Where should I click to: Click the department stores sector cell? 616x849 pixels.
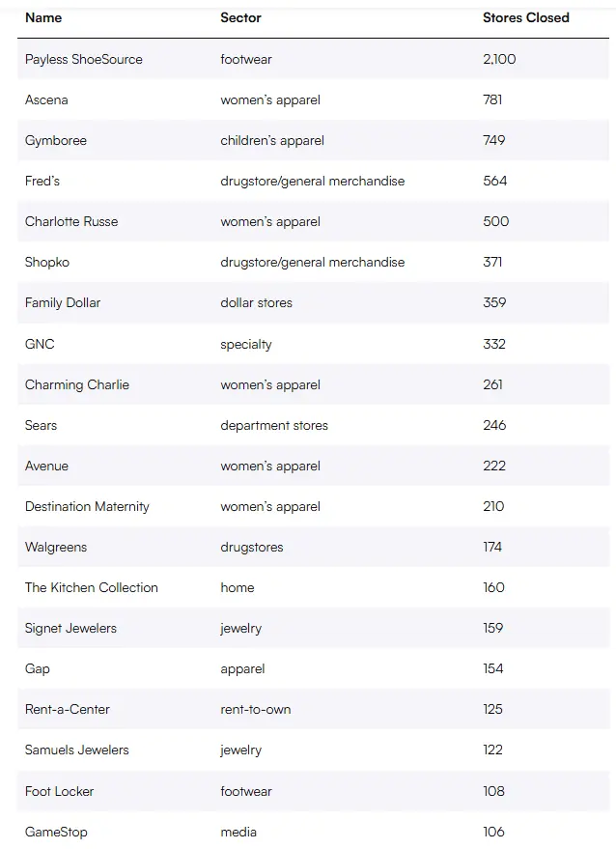click(274, 425)
